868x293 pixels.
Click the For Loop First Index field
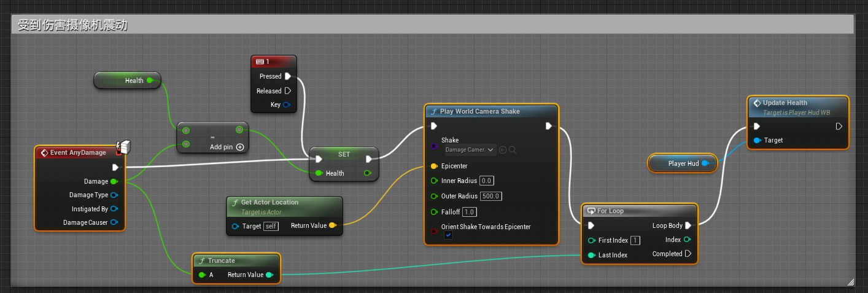coord(635,240)
